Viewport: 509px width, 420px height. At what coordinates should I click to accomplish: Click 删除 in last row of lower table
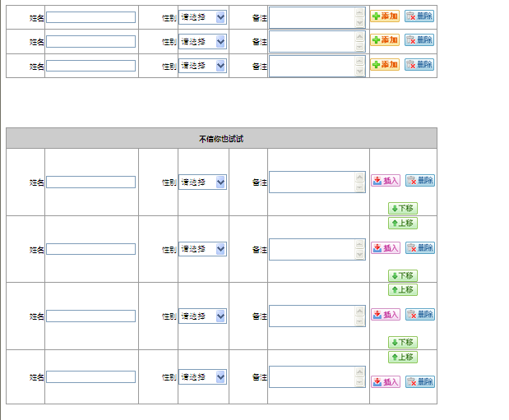point(420,382)
